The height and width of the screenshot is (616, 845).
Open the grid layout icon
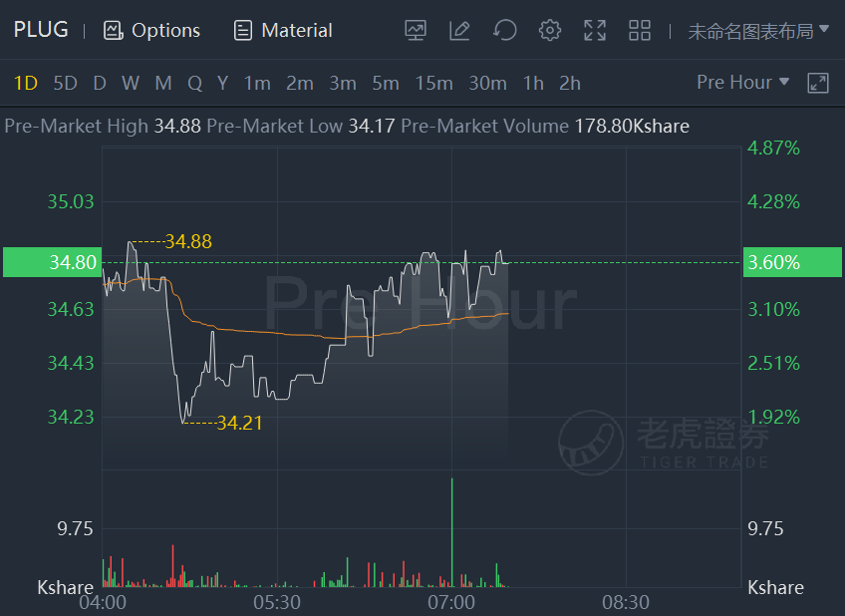pyautogui.click(x=640, y=30)
